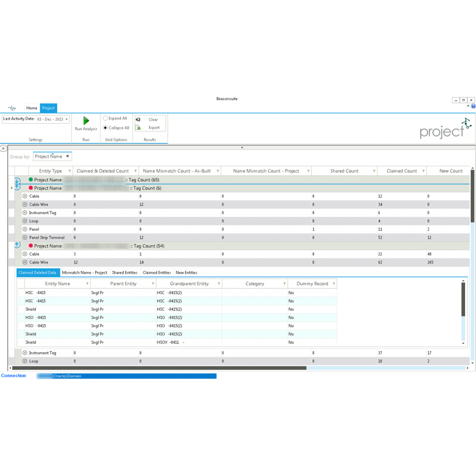Expand the Tag Count (65) project group
Viewport: 476px width, 476px height.
pyautogui.click(x=17, y=180)
